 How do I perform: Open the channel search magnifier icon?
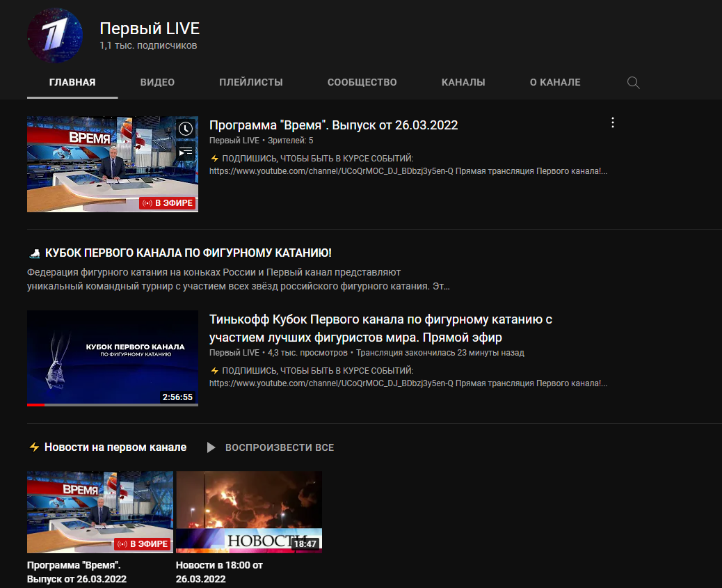pos(633,82)
